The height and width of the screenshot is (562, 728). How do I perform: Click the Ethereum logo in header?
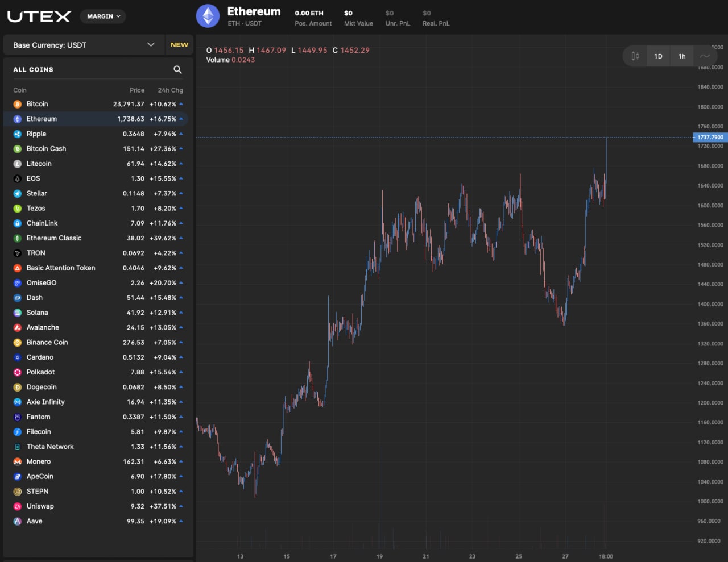(x=208, y=16)
